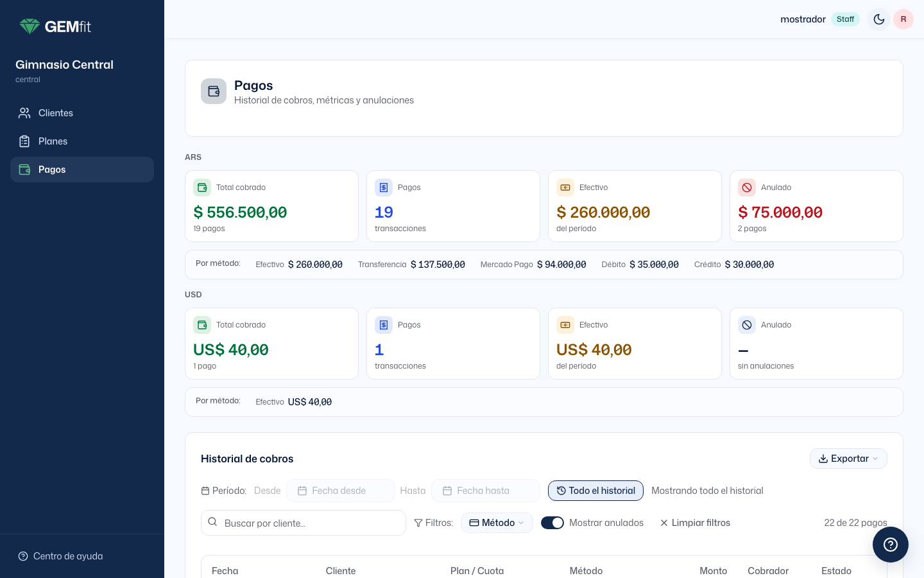Screen dimensions: 924x578
Task: Open Centro de ayuda link
Action: coord(61,556)
